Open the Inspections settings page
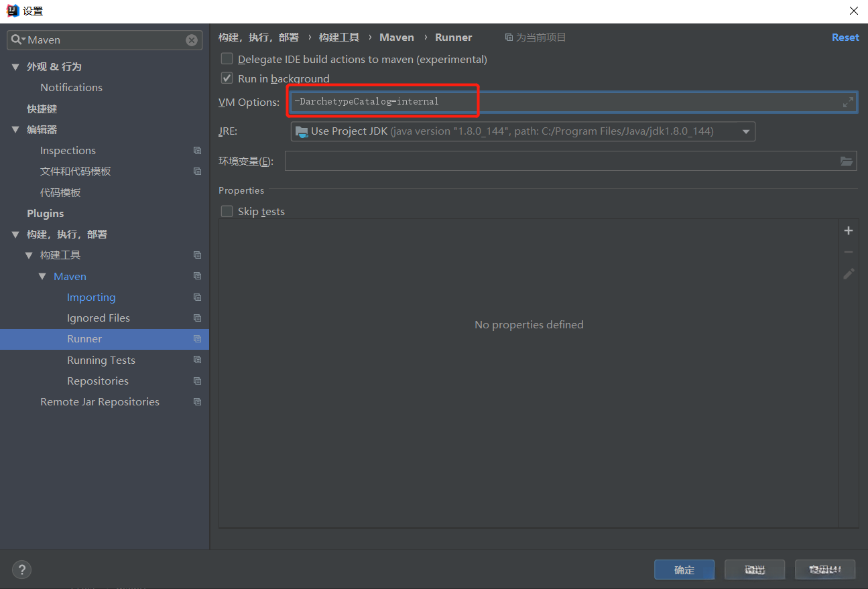Image resolution: width=868 pixels, height=589 pixels. [x=68, y=151]
